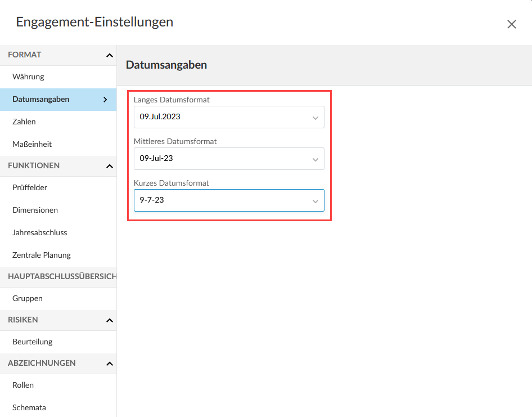Open the Langes Datumsformat dropdown

tap(229, 117)
